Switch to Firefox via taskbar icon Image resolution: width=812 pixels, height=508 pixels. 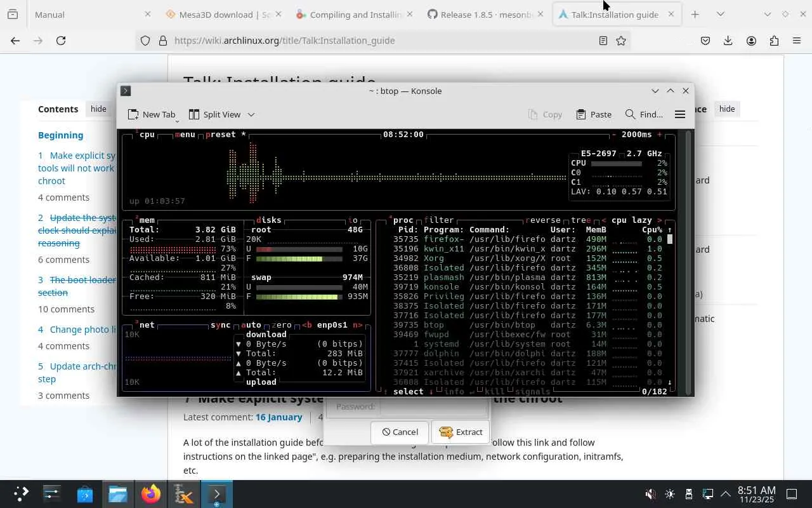tap(151, 494)
